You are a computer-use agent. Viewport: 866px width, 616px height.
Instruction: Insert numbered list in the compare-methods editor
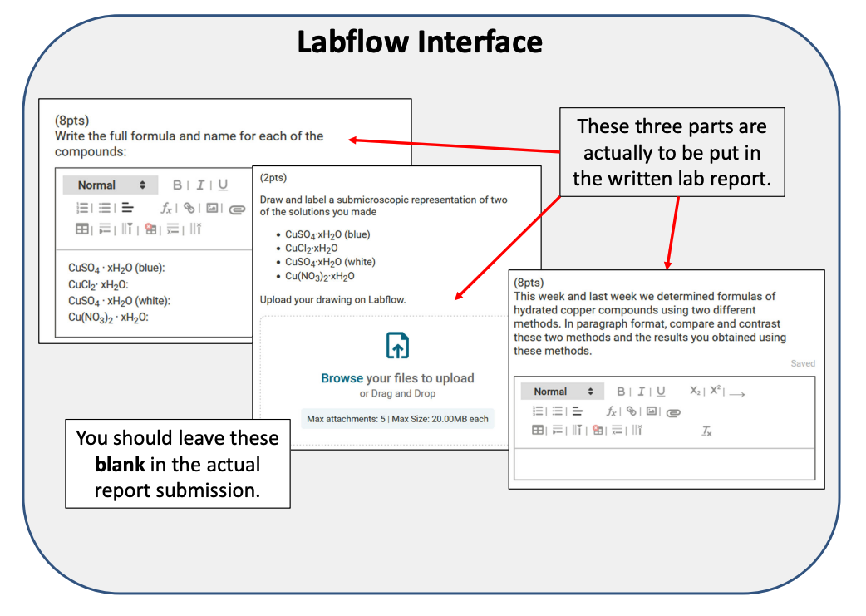(x=538, y=411)
